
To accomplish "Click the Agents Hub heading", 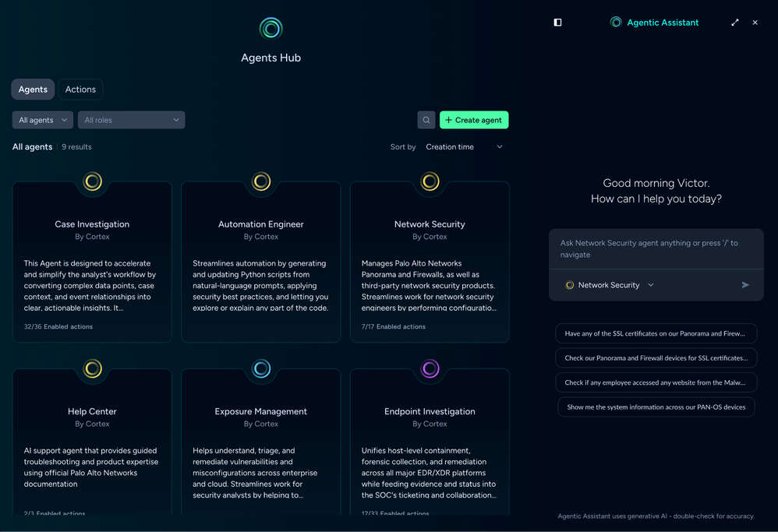I will pyautogui.click(x=271, y=58).
